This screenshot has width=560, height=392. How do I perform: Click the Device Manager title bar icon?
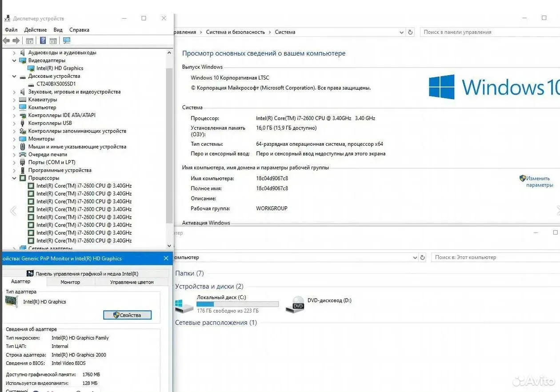pyautogui.click(x=7, y=18)
